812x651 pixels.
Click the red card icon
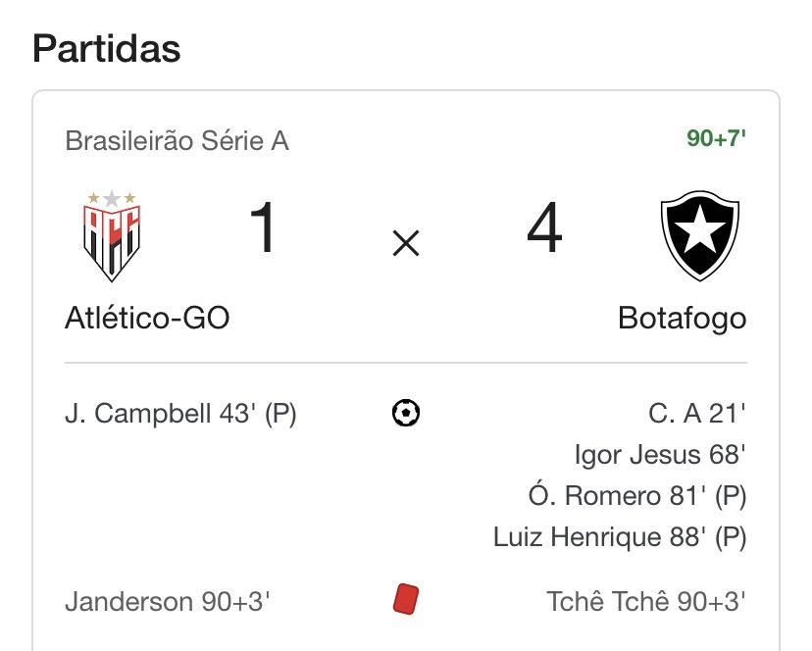pyautogui.click(x=405, y=600)
